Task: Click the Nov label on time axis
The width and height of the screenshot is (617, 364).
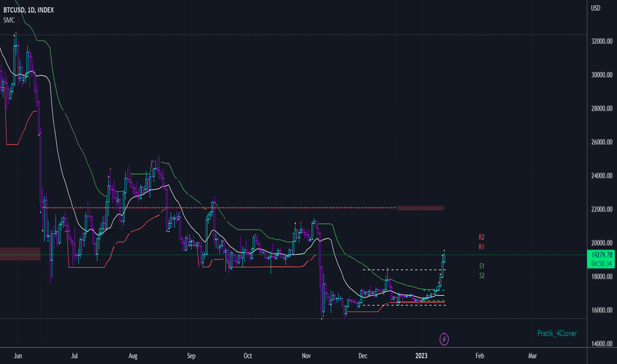Action: click(x=306, y=356)
